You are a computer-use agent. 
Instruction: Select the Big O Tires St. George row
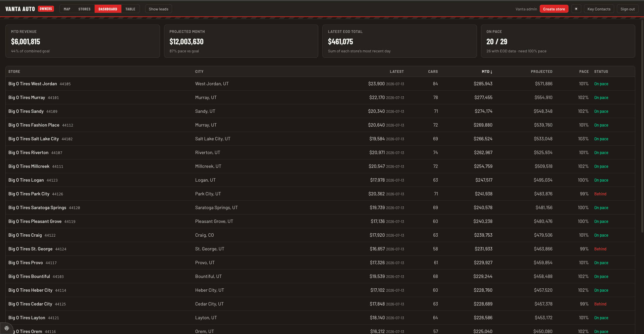click(320, 249)
